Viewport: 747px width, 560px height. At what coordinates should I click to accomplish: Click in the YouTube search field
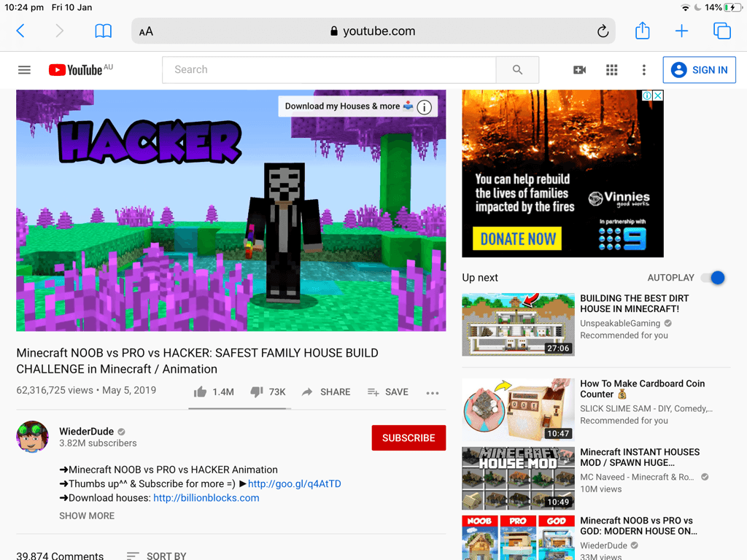pos(328,70)
